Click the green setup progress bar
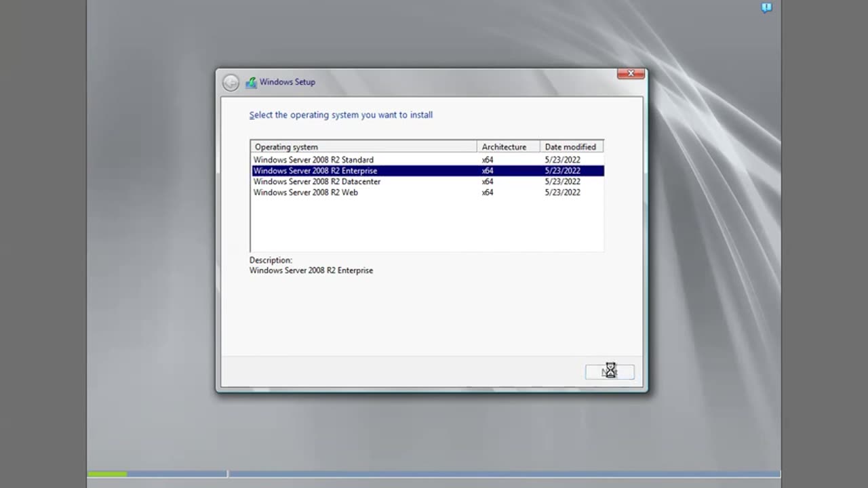 pyautogui.click(x=107, y=474)
